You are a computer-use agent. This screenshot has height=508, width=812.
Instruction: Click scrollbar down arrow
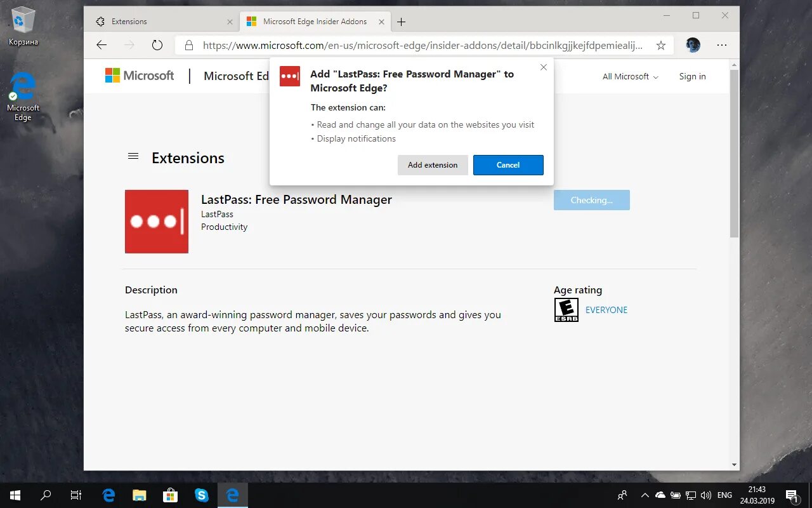735,465
